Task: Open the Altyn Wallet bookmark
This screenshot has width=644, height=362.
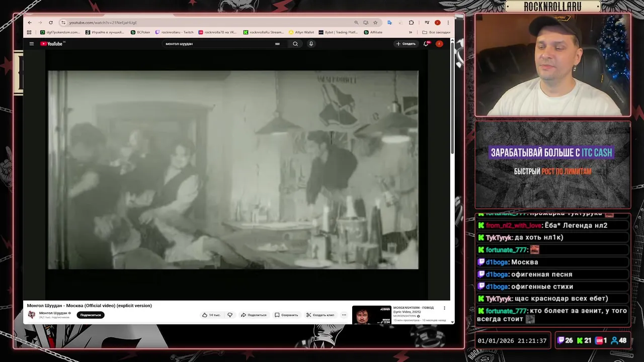Action: pyautogui.click(x=301, y=32)
